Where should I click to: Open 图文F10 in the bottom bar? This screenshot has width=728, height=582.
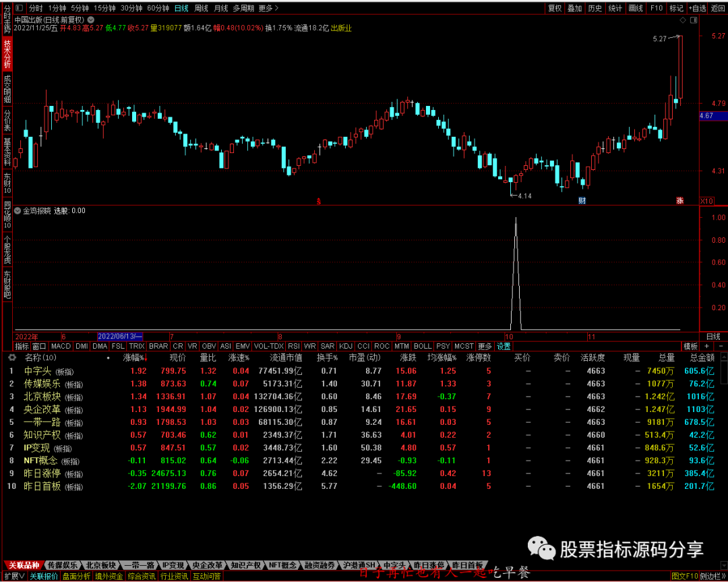click(686, 577)
